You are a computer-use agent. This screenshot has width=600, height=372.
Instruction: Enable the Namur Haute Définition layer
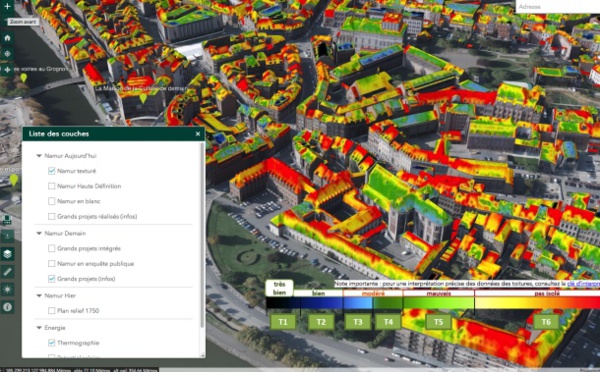(x=52, y=186)
